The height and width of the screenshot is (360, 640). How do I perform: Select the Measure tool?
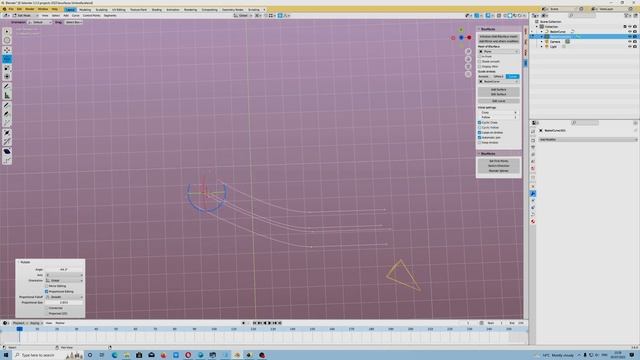coord(7,96)
